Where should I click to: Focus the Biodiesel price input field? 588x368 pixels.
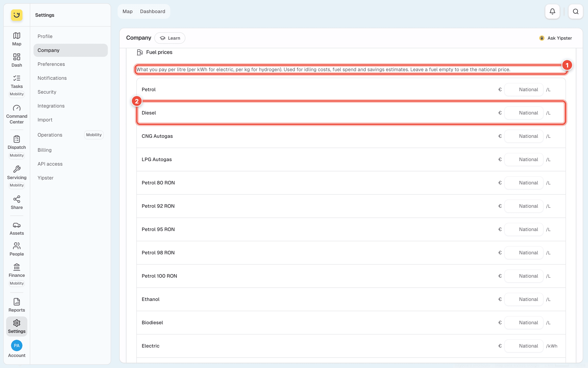(x=524, y=322)
